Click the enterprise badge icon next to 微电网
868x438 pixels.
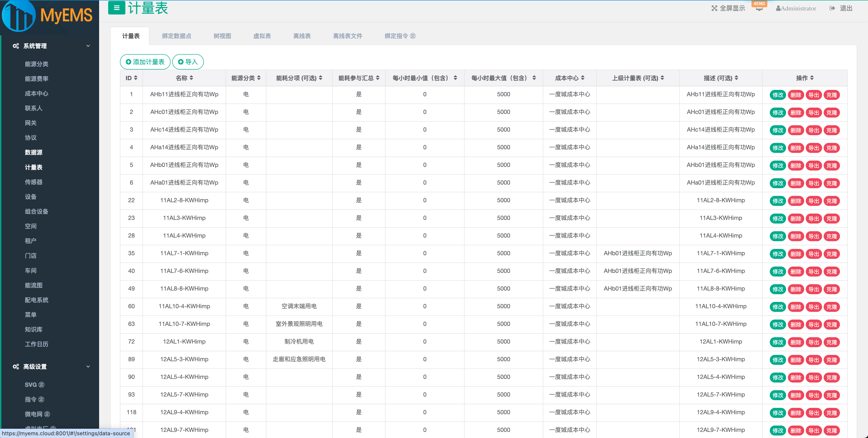(47, 414)
